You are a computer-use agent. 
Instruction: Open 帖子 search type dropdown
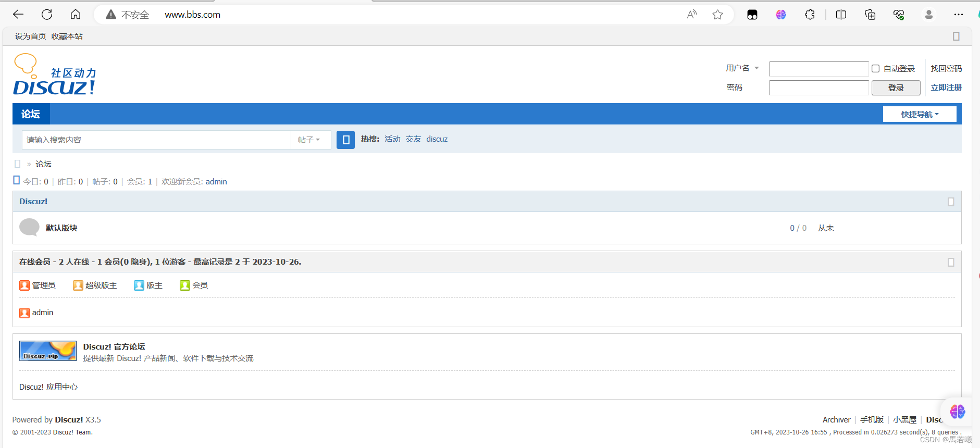pos(311,140)
